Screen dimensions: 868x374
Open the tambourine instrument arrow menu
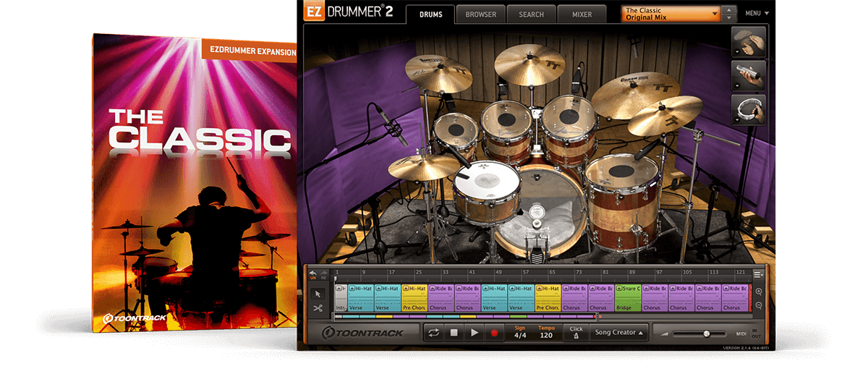point(736,121)
